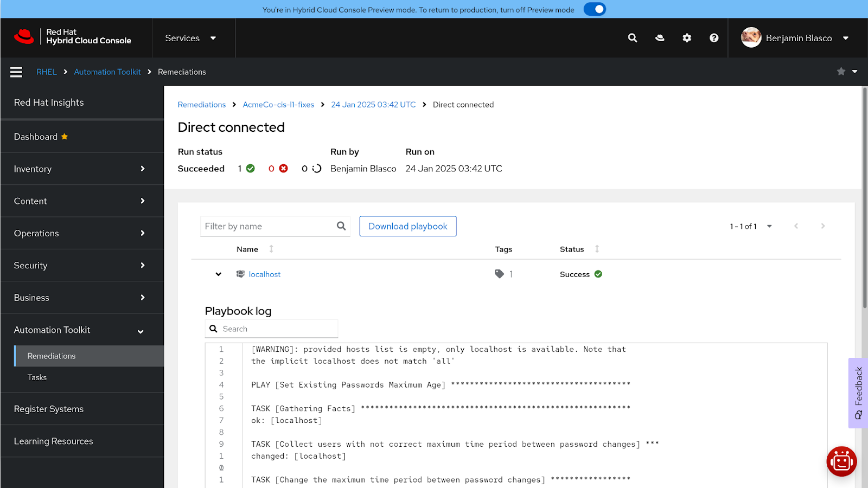Click the system icon next to localhost
Screen dimensions: 868x488
click(240, 274)
